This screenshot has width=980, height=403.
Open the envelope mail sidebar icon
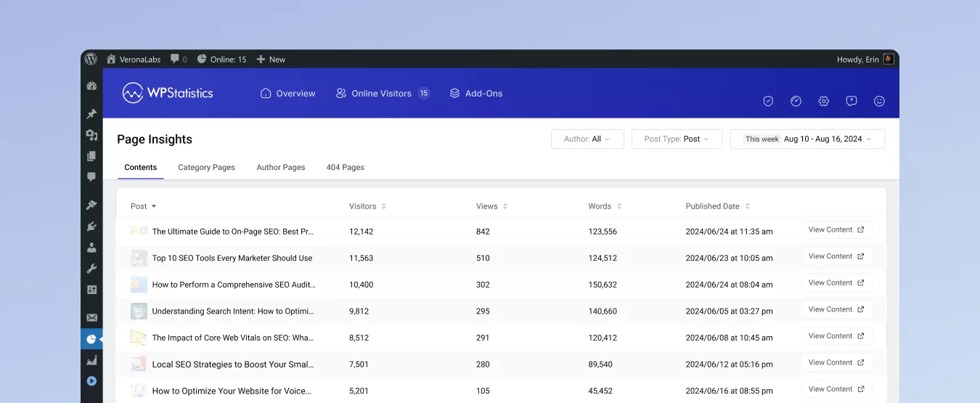91,318
